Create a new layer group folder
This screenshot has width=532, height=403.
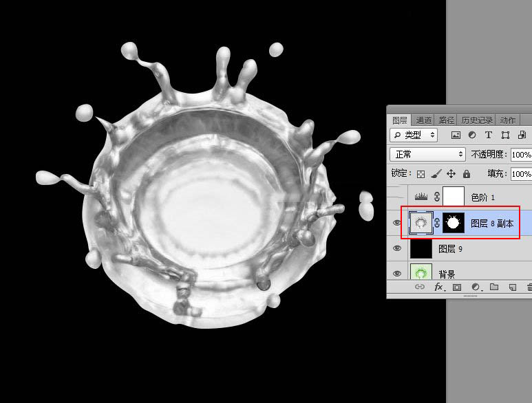(x=493, y=287)
